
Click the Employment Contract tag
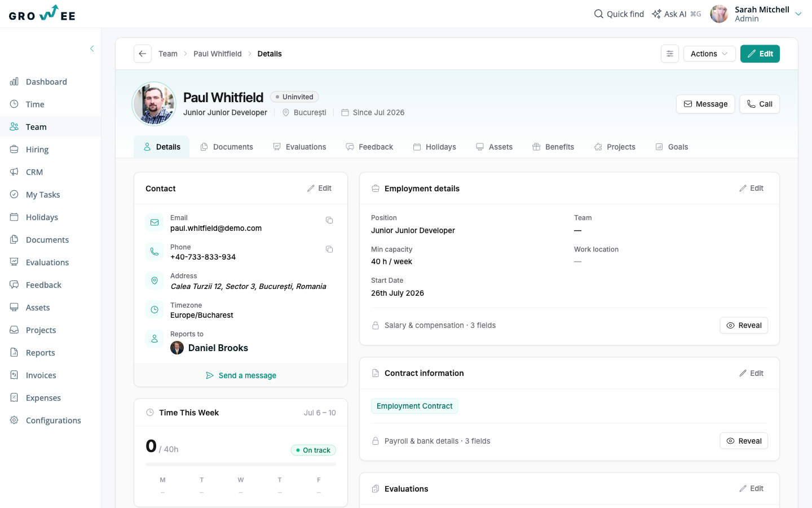(414, 406)
